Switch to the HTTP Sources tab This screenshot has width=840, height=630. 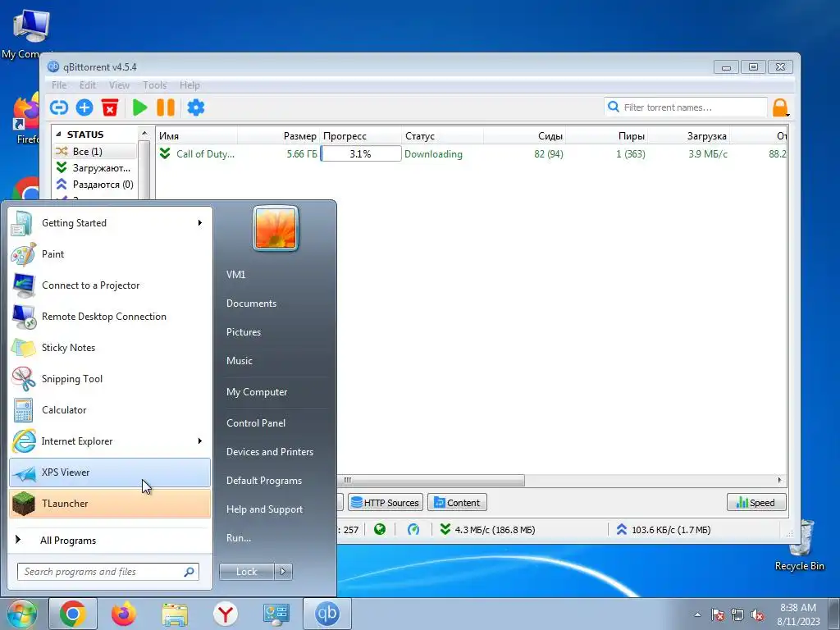pos(386,503)
